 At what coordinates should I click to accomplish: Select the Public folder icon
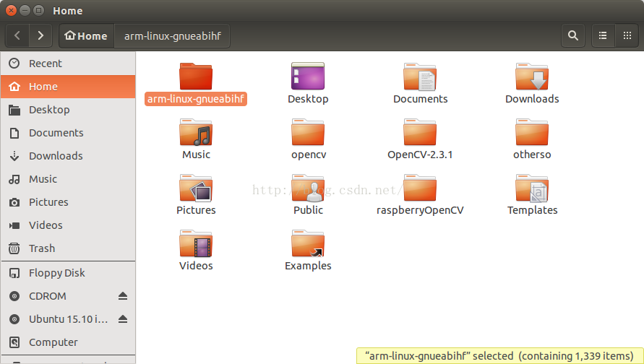[308, 188]
